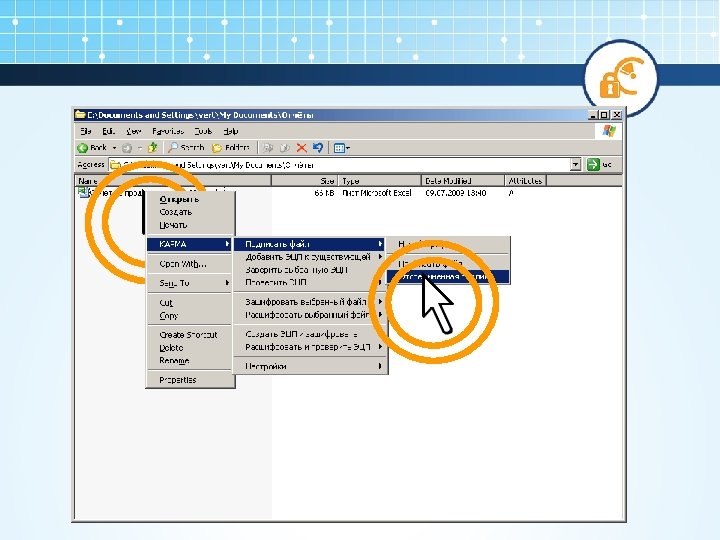
Task: Expand Добавить ЭЦП к существующей submenu
Action: click(x=309, y=257)
